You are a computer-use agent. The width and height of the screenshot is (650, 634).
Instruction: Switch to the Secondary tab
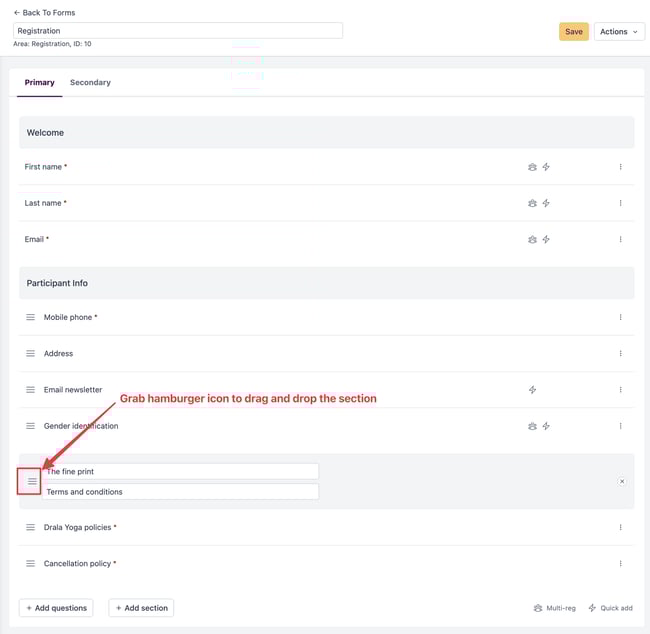[90, 83]
